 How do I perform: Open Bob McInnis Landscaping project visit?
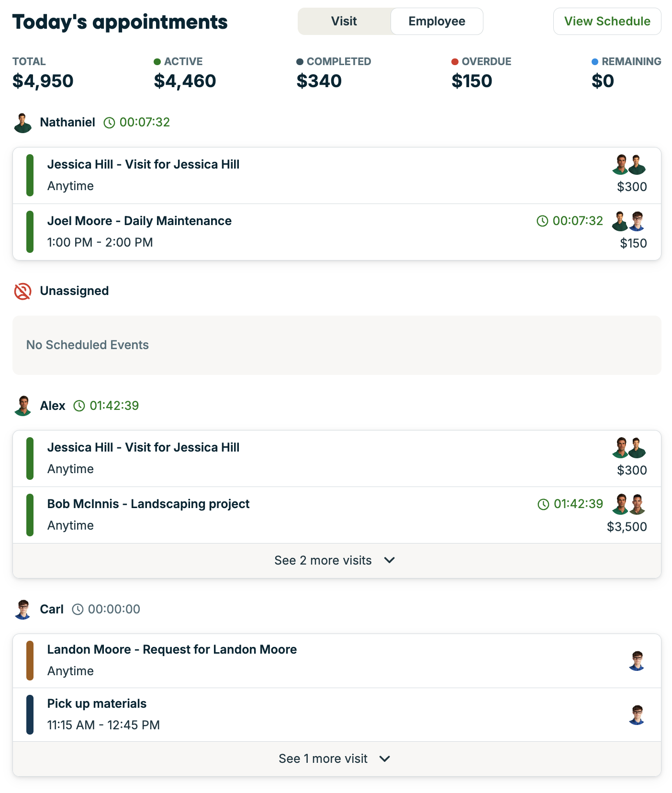coord(148,504)
